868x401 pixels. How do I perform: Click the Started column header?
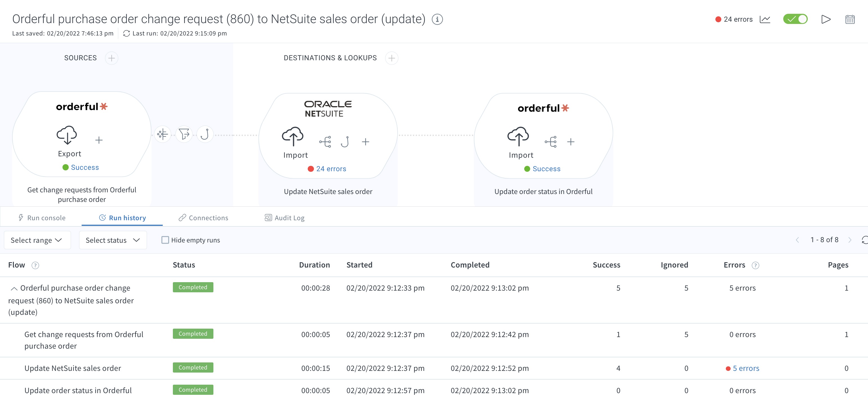point(359,265)
